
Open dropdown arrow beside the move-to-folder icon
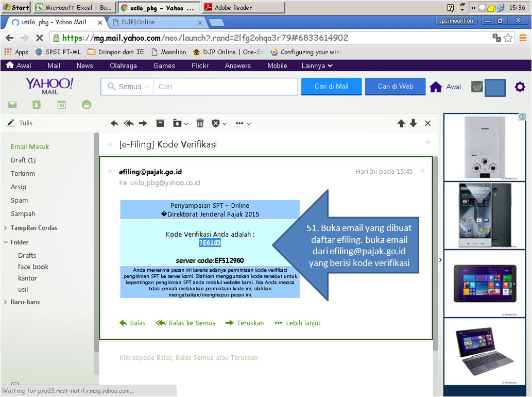186,124
